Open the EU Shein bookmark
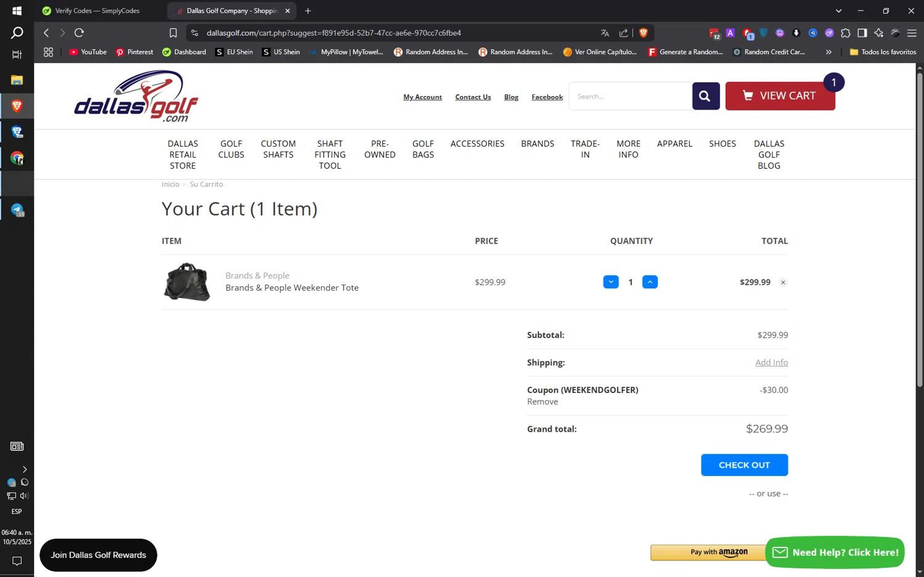924x577 pixels. click(x=234, y=52)
